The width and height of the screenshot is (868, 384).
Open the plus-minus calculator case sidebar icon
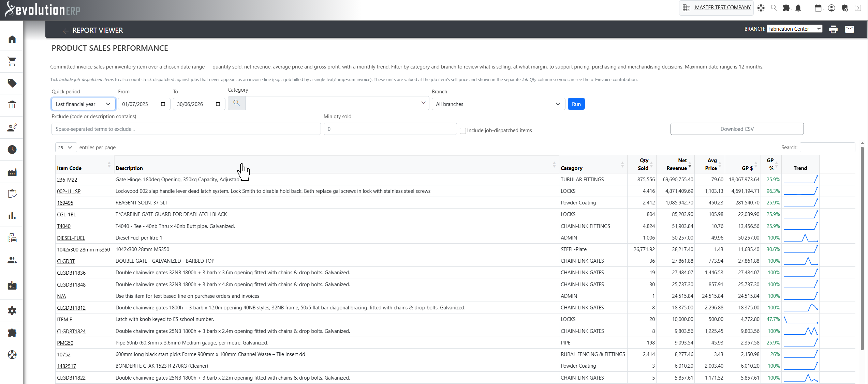(12, 286)
